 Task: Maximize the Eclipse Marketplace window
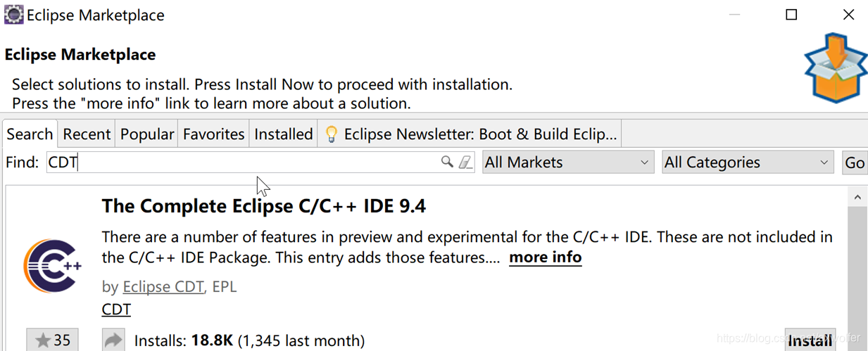pos(791,15)
